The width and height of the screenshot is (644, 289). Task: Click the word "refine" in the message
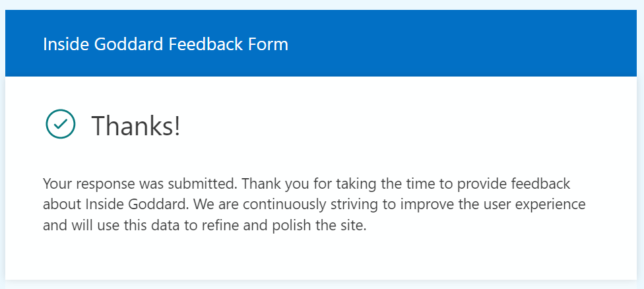(228, 225)
